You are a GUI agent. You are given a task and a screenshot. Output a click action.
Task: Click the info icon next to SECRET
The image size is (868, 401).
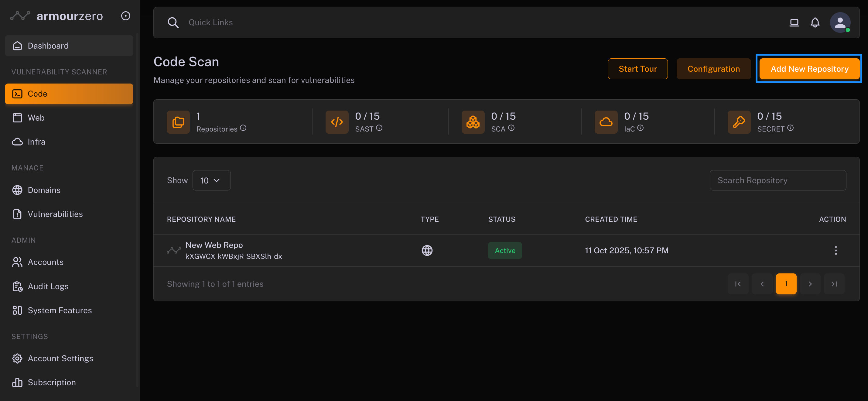[790, 128]
